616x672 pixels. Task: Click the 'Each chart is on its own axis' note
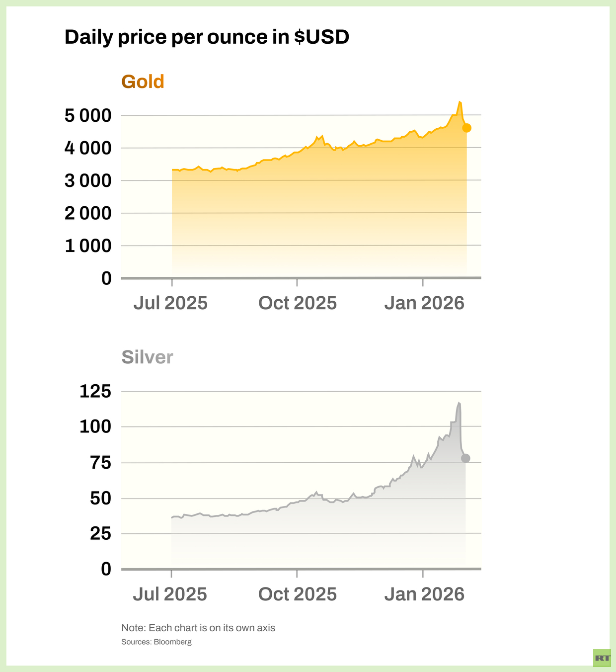click(198, 628)
